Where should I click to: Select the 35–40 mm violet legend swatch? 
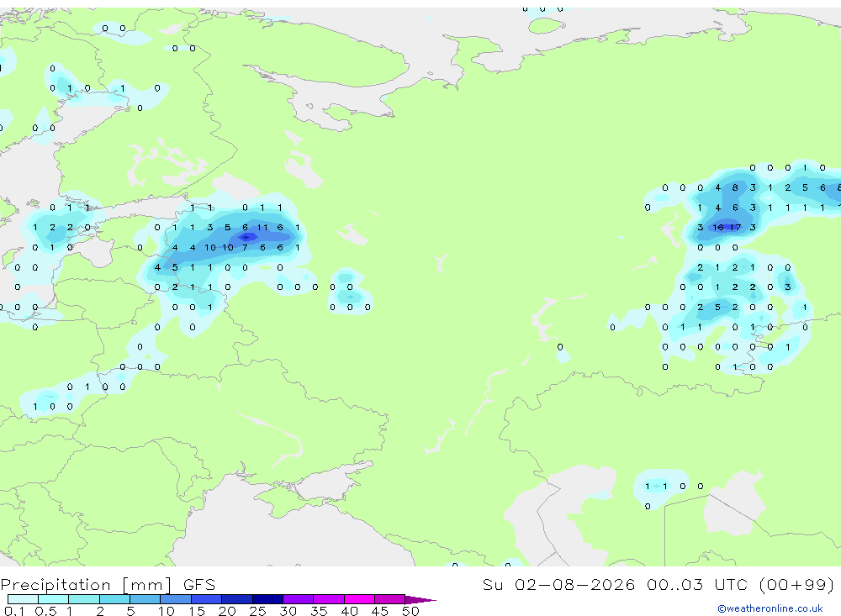(329, 599)
